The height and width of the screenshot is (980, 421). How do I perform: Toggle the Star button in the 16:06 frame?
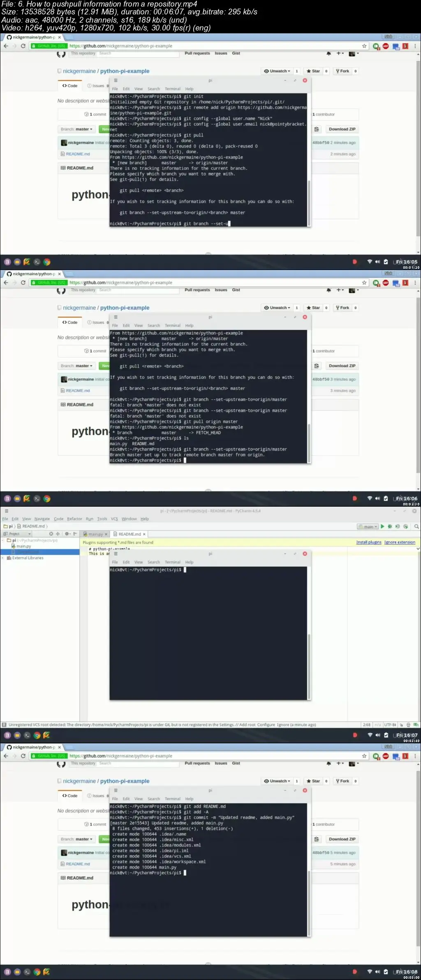313,308
